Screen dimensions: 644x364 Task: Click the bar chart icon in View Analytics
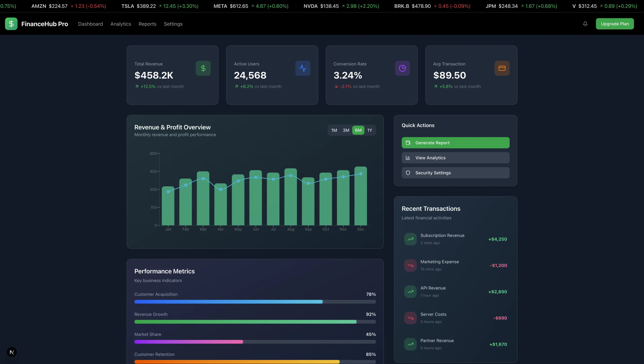[408, 158]
